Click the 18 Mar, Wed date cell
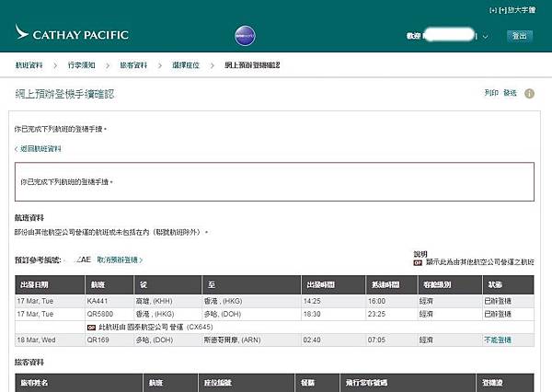552x392 pixels. coord(50,340)
